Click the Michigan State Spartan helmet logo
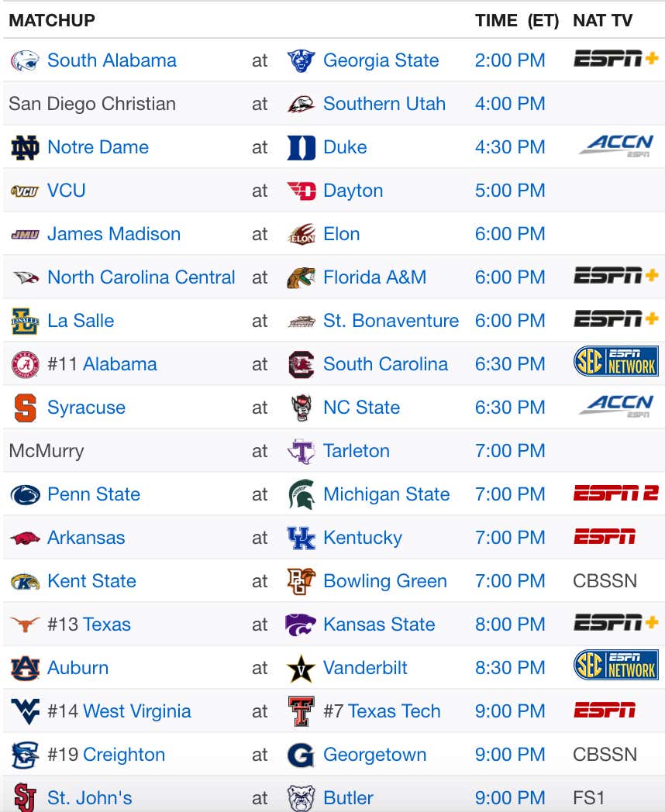Screen dimensions: 665x812 pyautogui.click(x=301, y=494)
